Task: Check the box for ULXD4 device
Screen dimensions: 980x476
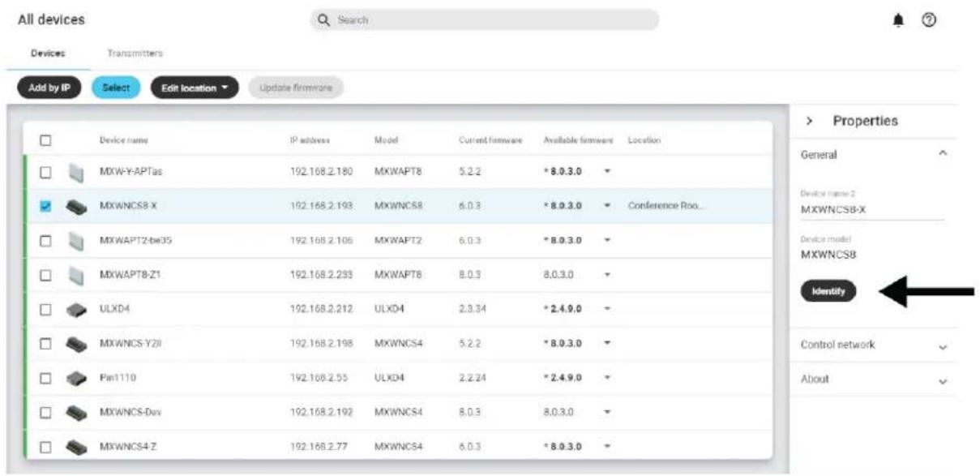Action: pyautogui.click(x=46, y=309)
